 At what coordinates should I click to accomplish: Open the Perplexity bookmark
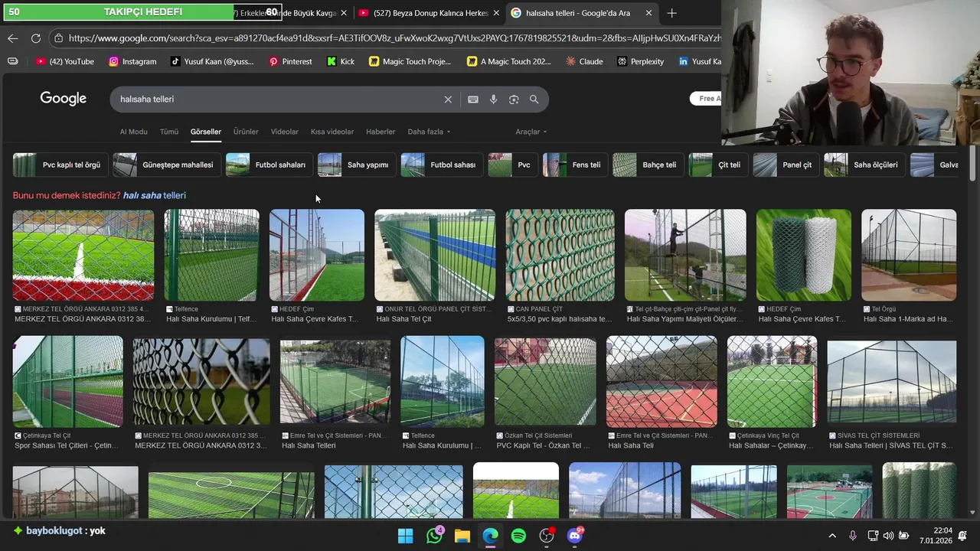(641, 61)
